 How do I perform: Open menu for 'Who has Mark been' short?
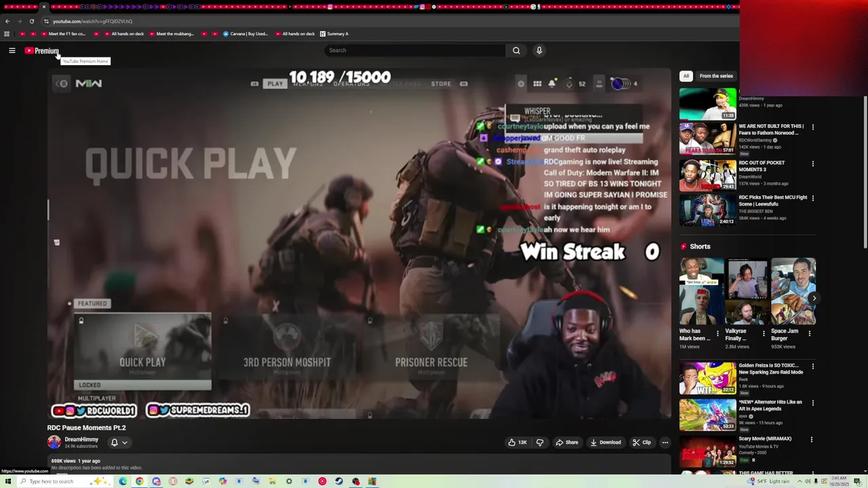[x=717, y=333]
